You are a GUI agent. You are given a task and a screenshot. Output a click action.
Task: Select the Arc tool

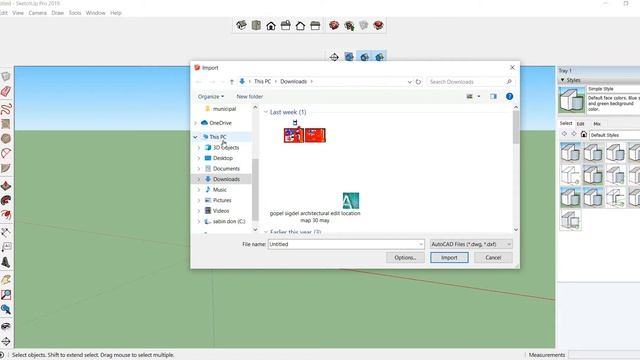point(6,153)
